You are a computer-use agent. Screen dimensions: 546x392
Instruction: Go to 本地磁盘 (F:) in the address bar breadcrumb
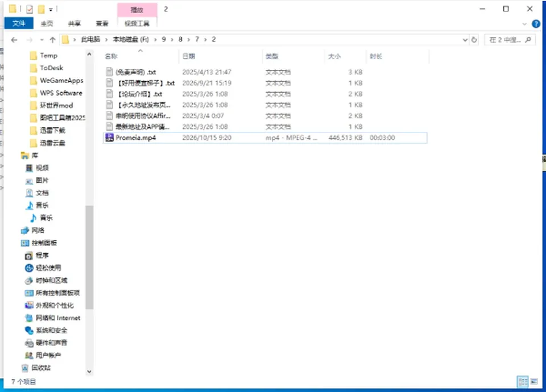click(x=131, y=40)
